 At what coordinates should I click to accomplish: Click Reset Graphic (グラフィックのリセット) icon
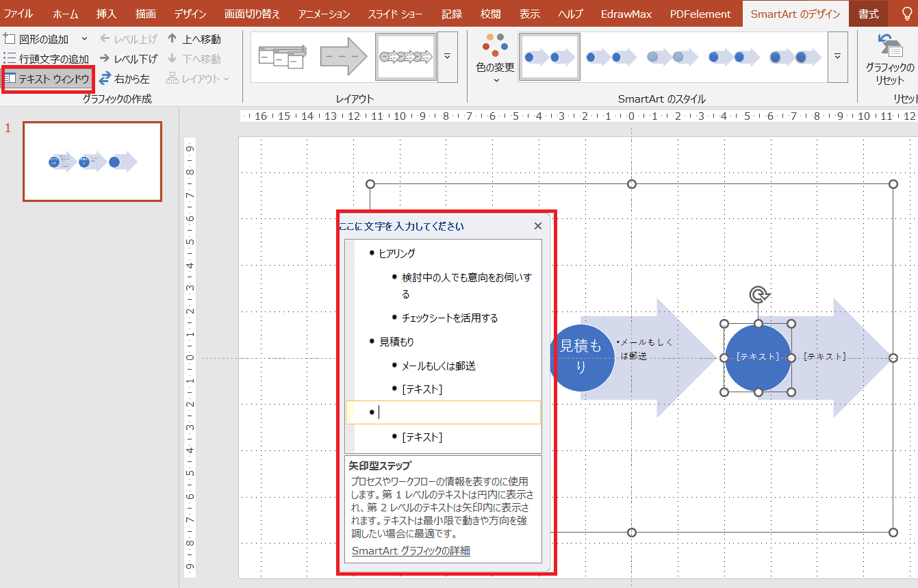889,47
